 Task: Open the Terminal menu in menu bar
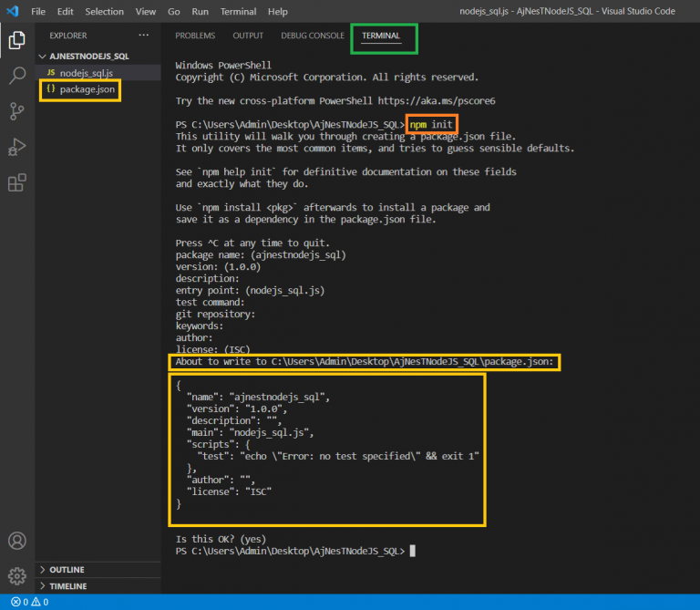(238, 12)
